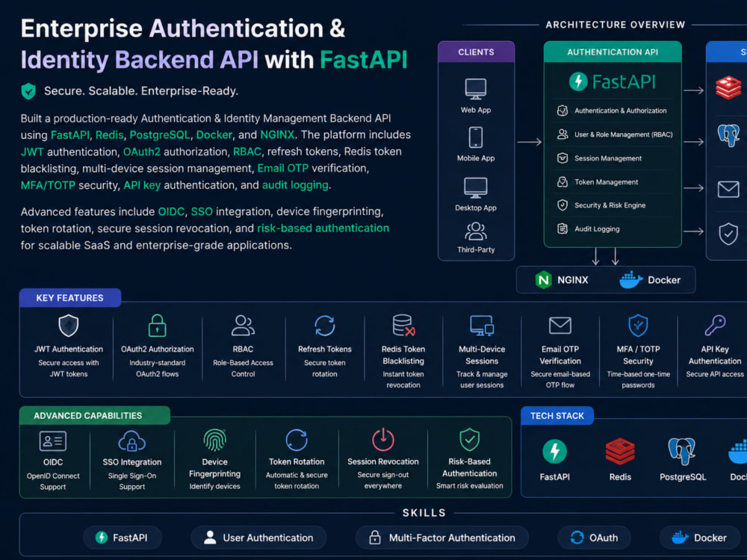Click the SSO Integration cloud lock icon
747x560 pixels.
(x=132, y=441)
